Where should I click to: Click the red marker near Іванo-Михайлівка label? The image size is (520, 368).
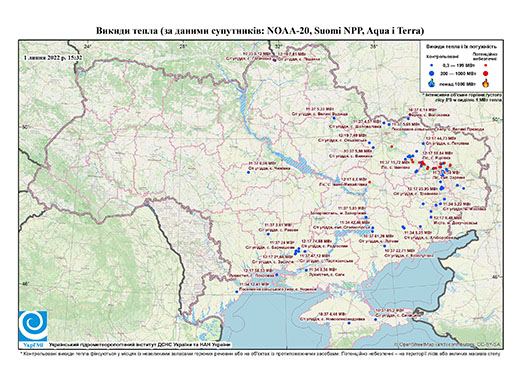369,182
